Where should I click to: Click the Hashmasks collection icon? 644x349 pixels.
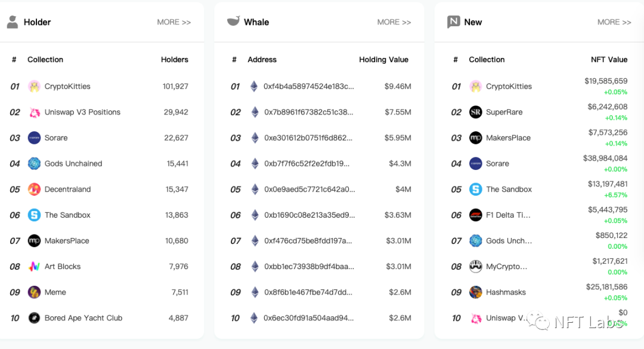[x=476, y=292]
